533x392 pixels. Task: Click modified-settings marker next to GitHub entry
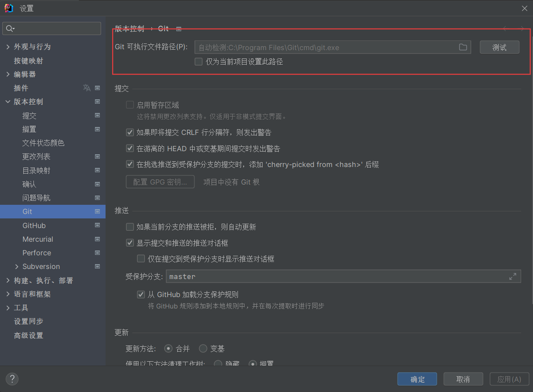(98, 225)
